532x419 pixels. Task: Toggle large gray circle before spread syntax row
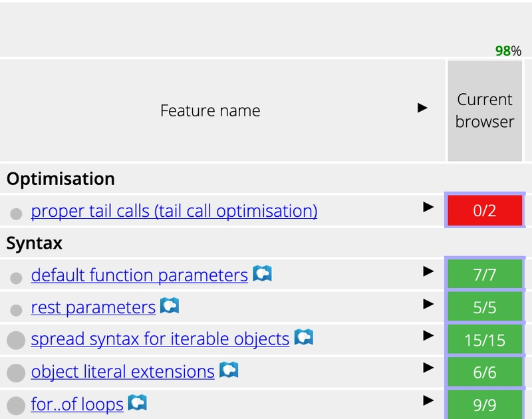pos(16,341)
